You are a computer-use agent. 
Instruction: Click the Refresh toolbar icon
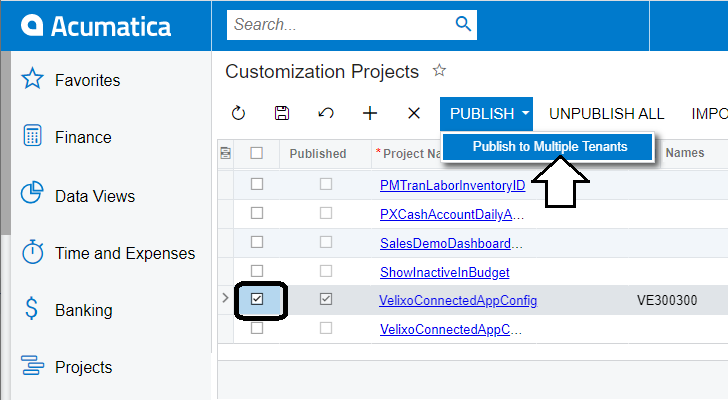click(238, 113)
